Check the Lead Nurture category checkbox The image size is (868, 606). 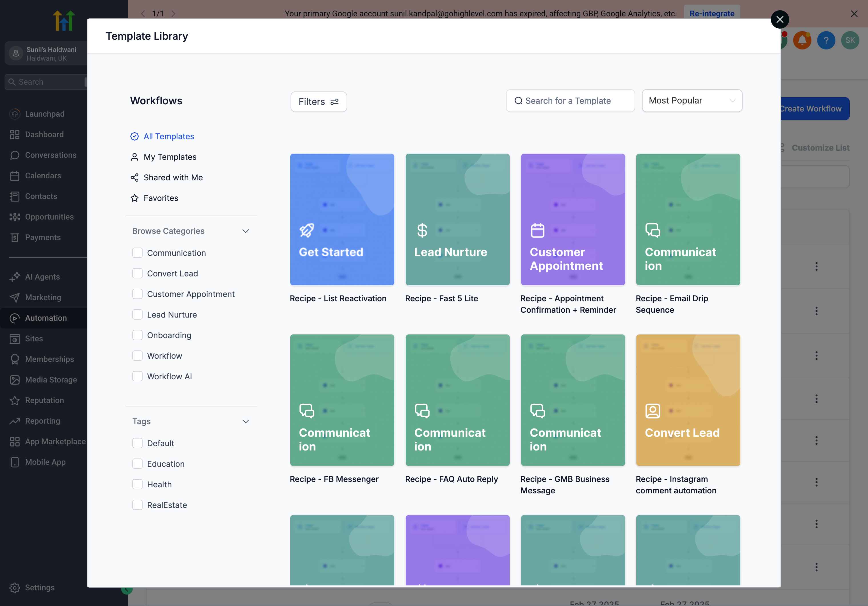pos(137,315)
